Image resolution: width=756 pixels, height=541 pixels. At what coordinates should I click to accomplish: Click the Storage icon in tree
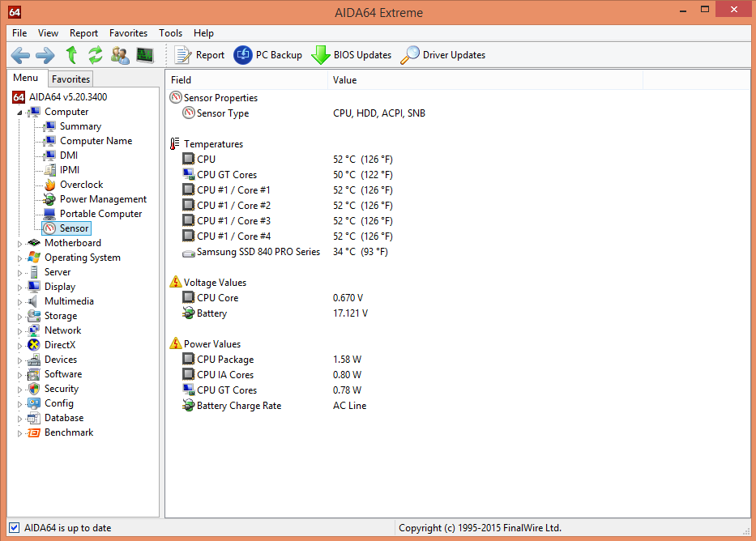(34, 316)
